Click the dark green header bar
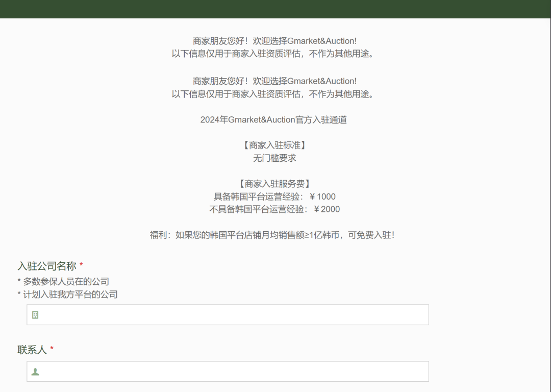Screen dimensions: 551x392 click(x=275, y=8)
